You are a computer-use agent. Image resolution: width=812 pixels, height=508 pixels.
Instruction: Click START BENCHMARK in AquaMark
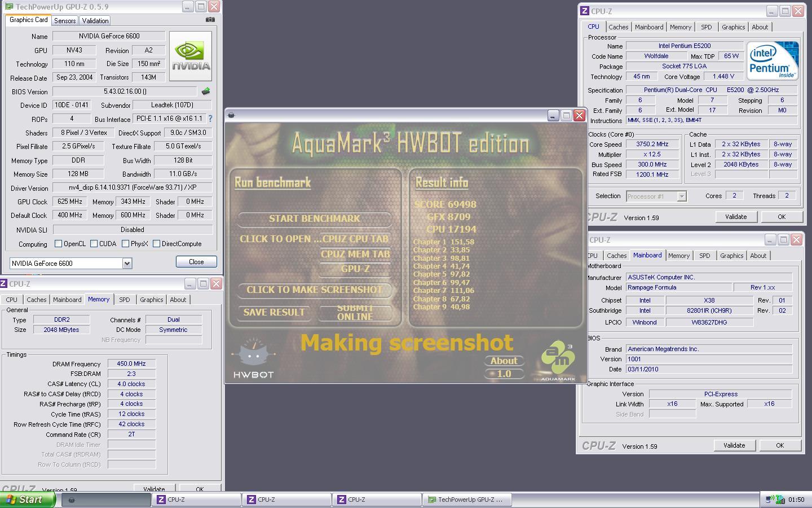click(315, 218)
